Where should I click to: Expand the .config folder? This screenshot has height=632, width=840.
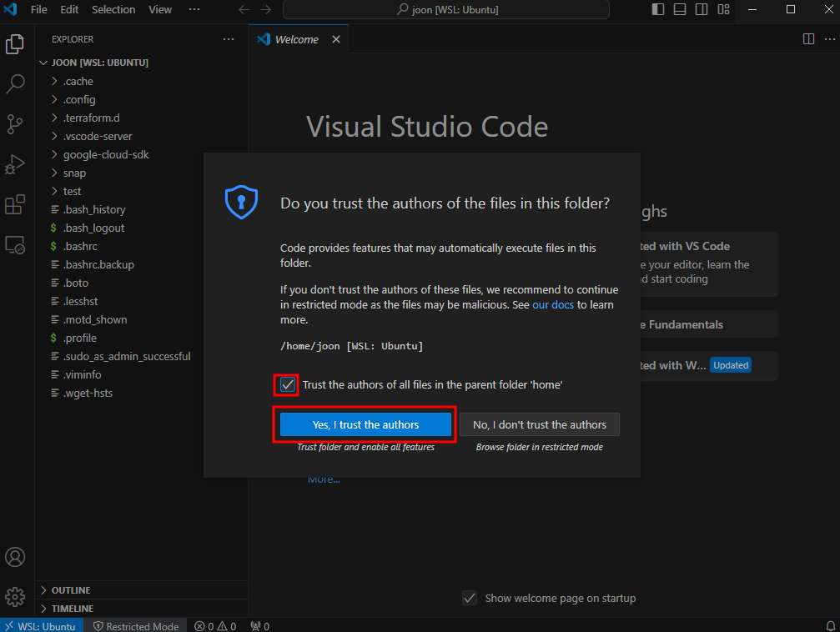pyautogui.click(x=142, y=99)
